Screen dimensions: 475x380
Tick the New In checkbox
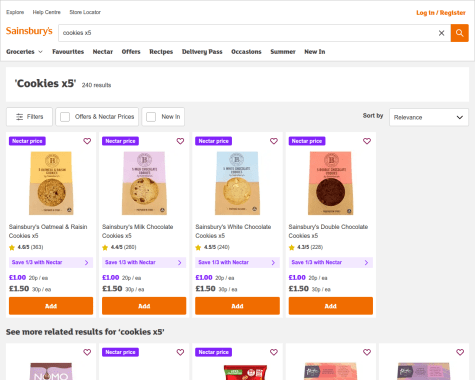point(151,117)
